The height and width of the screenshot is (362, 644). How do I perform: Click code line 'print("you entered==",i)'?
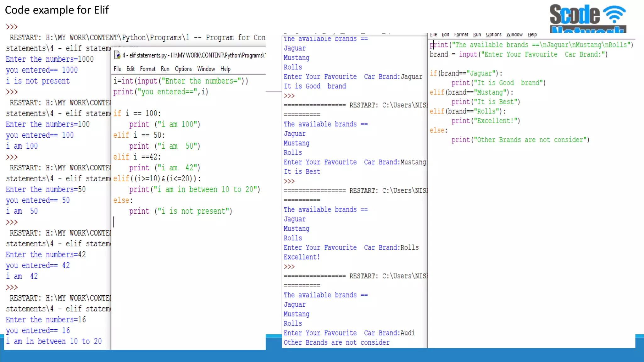pyautogui.click(x=161, y=92)
